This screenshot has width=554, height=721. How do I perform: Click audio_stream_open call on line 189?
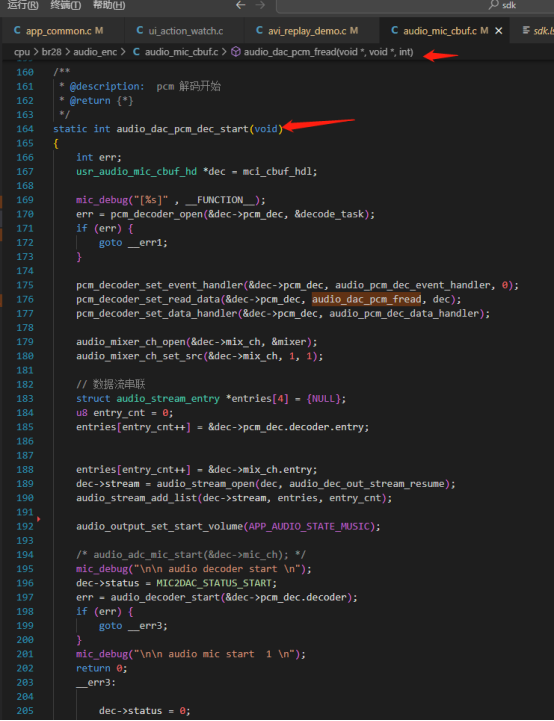click(206, 484)
